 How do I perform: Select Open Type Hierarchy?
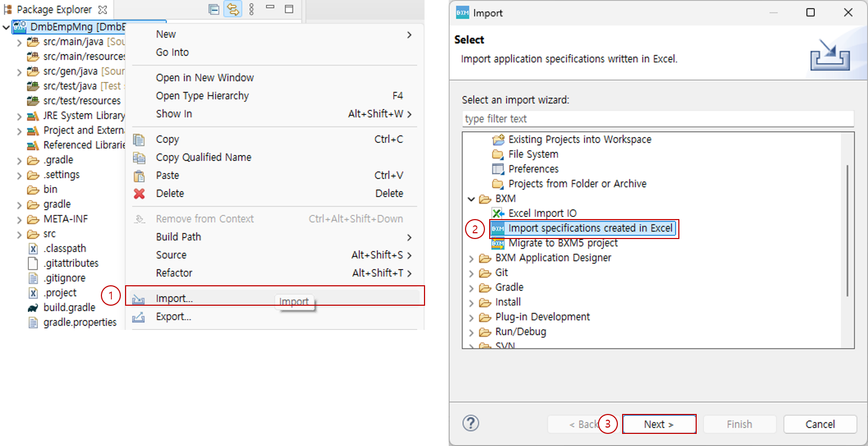click(x=275, y=96)
